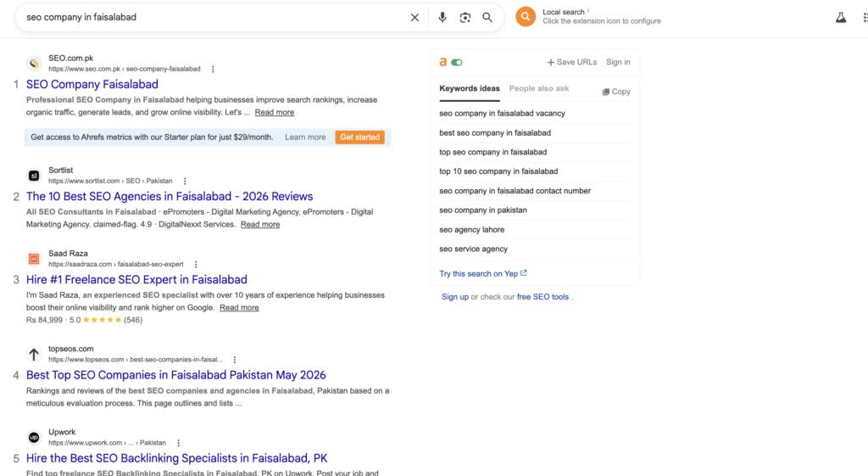Click the SEO.com.pk site favicon
The image size is (868, 476).
click(x=34, y=63)
